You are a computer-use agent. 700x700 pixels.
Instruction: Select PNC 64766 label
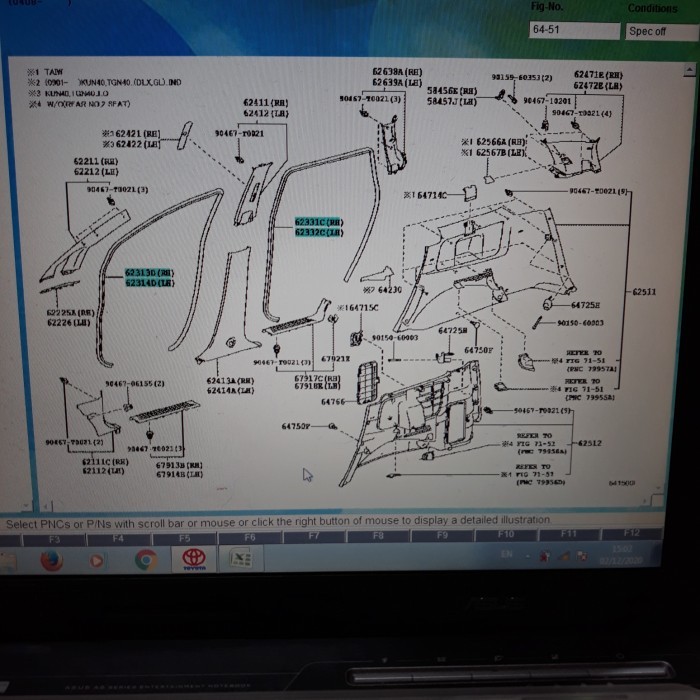pyautogui.click(x=333, y=402)
